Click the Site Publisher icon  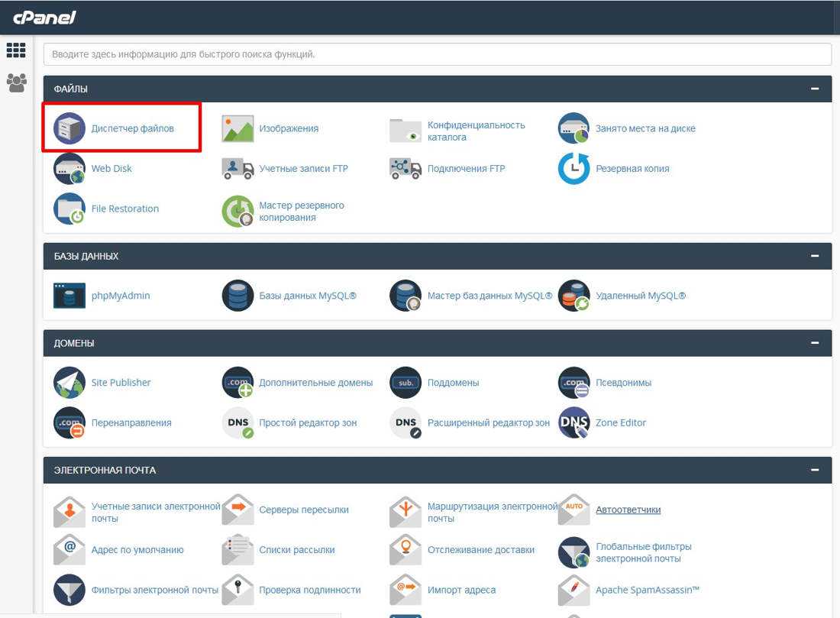(x=69, y=383)
